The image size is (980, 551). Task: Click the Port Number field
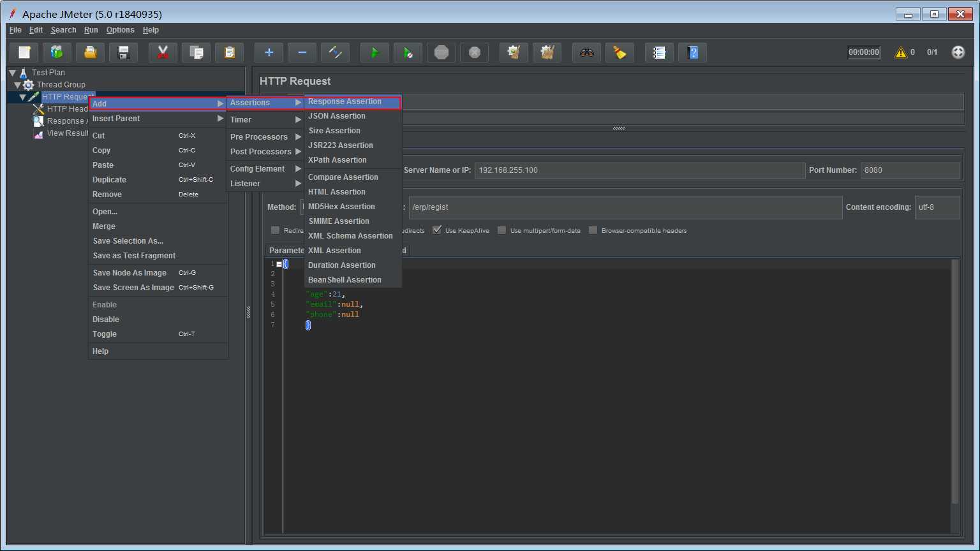(x=910, y=170)
